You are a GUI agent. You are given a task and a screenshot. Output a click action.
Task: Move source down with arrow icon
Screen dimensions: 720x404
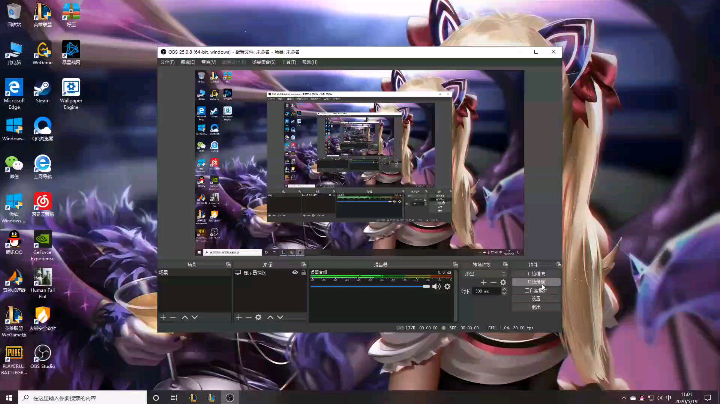point(281,317)
